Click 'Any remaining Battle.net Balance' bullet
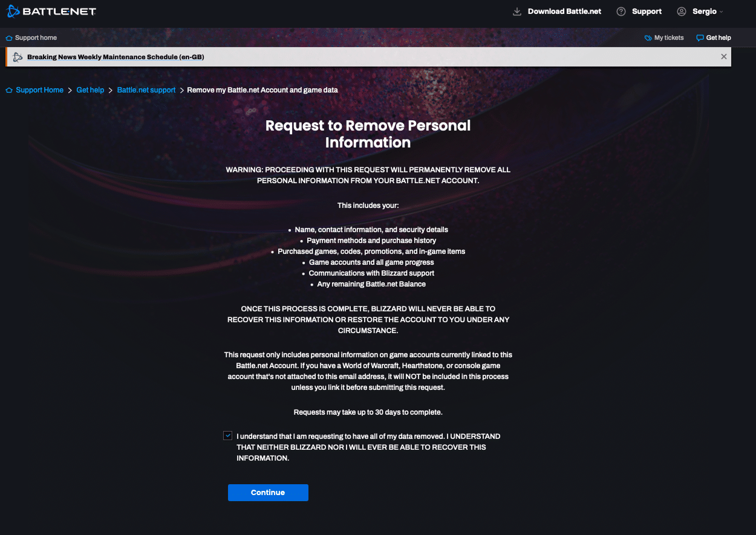The width and height of the screenshot is (756, 535). (371, 284)
